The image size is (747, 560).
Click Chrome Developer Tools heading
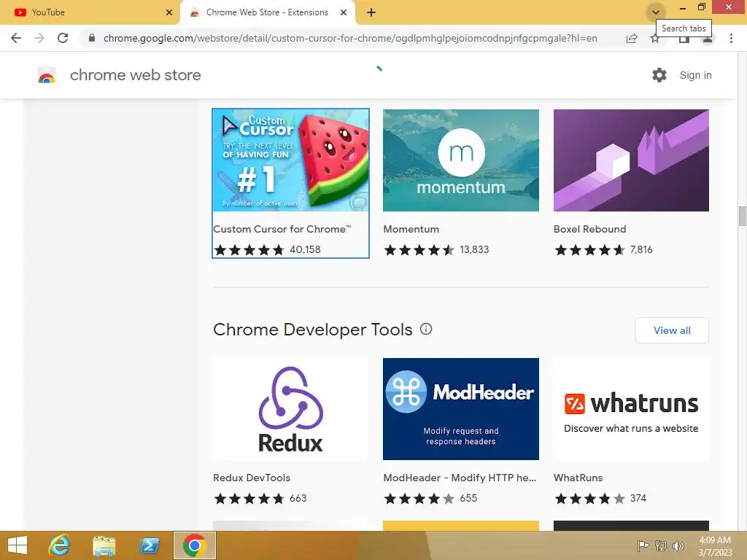[x=312, y=330]
